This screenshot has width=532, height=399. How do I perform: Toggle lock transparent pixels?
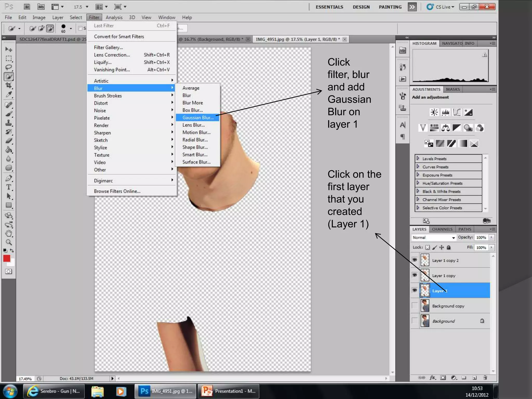pos(428,247)
